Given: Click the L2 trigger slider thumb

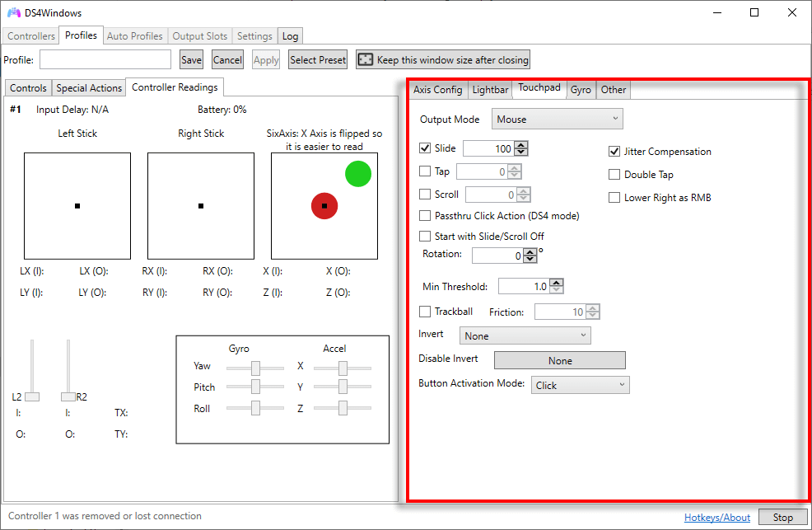Looking at the screenshot, I should point(32,396).
